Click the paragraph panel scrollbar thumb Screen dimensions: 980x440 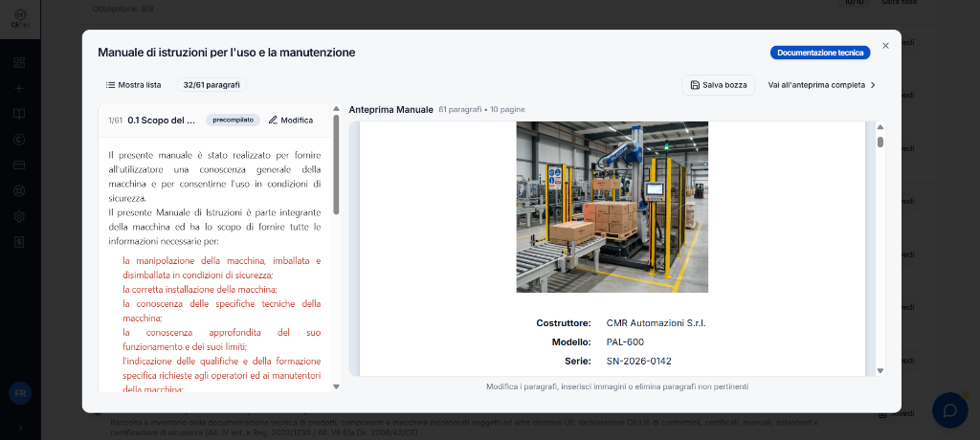tap(336, 165)
